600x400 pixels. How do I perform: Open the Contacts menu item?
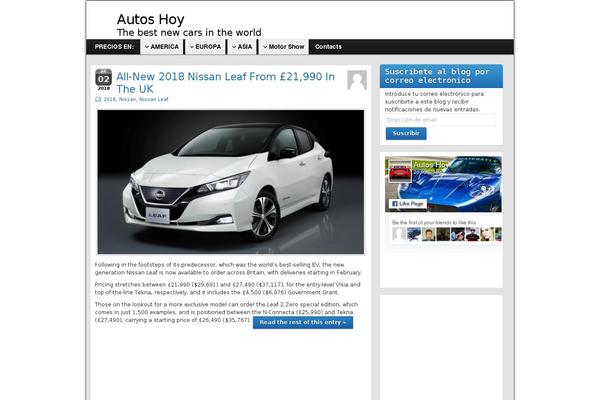tap(328, 47)
